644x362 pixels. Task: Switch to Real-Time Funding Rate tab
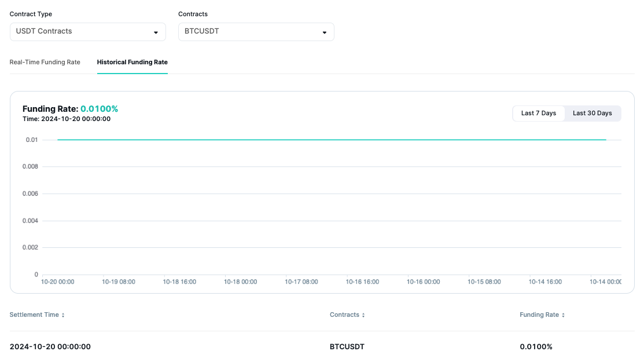coord(45,62)
